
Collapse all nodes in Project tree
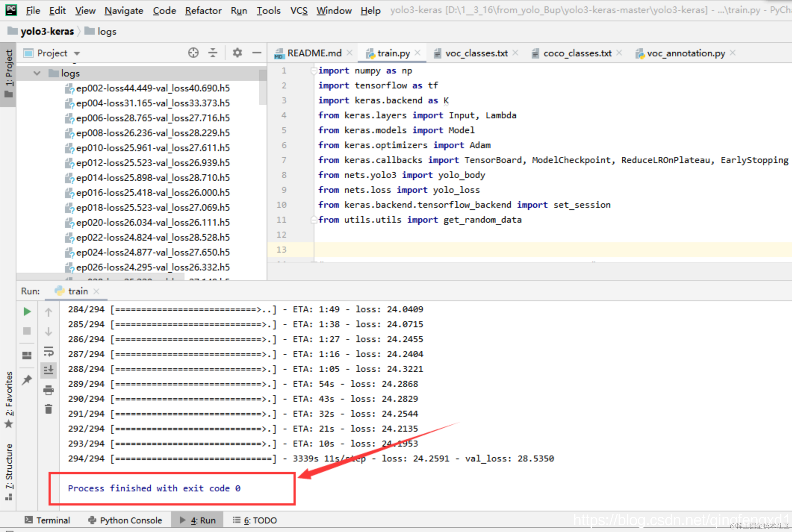[213, 53]
